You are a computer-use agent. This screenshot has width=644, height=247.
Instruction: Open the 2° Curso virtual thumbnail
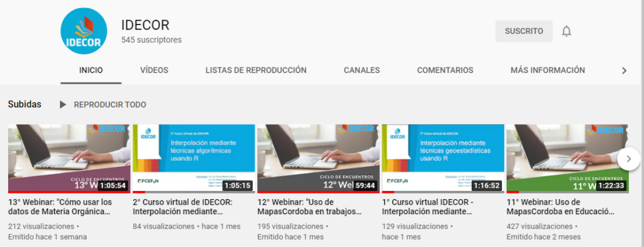click(194, 158)
